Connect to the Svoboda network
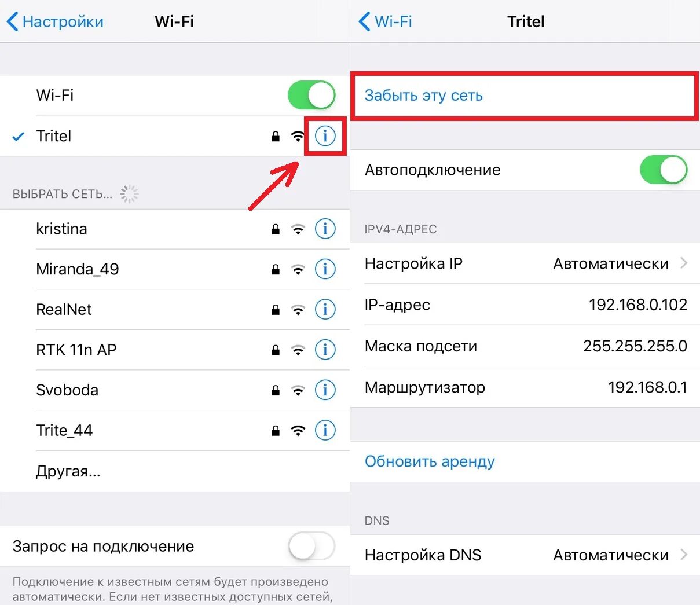This screenshot has height=605, width=700. (x=175, y=390)
